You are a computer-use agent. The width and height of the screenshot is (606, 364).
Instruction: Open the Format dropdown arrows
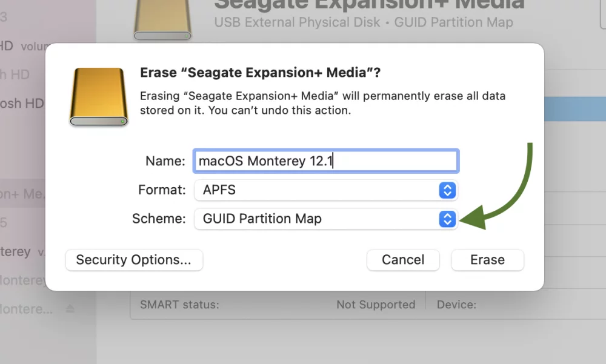(447, 190)
